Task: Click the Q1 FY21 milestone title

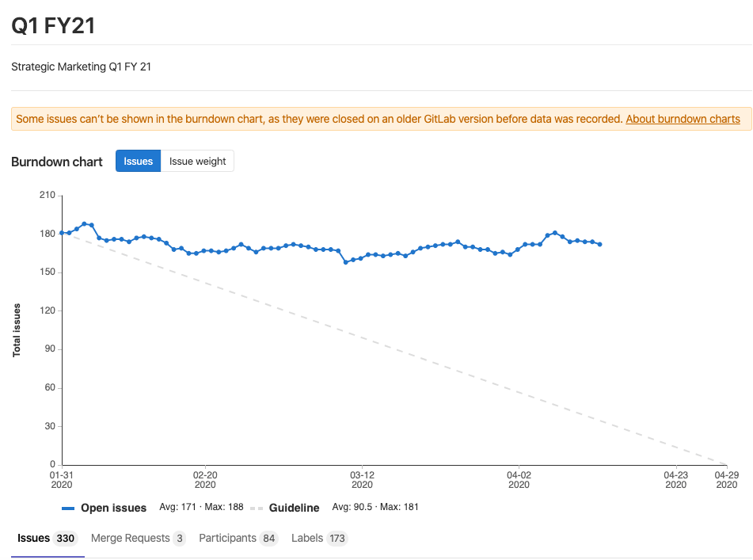Action: point(53,25)
